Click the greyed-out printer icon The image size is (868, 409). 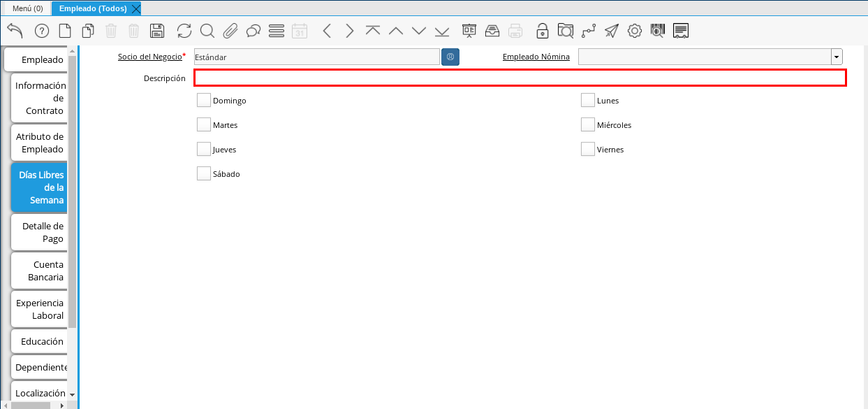pyautogui.click(x=515, y=31)
